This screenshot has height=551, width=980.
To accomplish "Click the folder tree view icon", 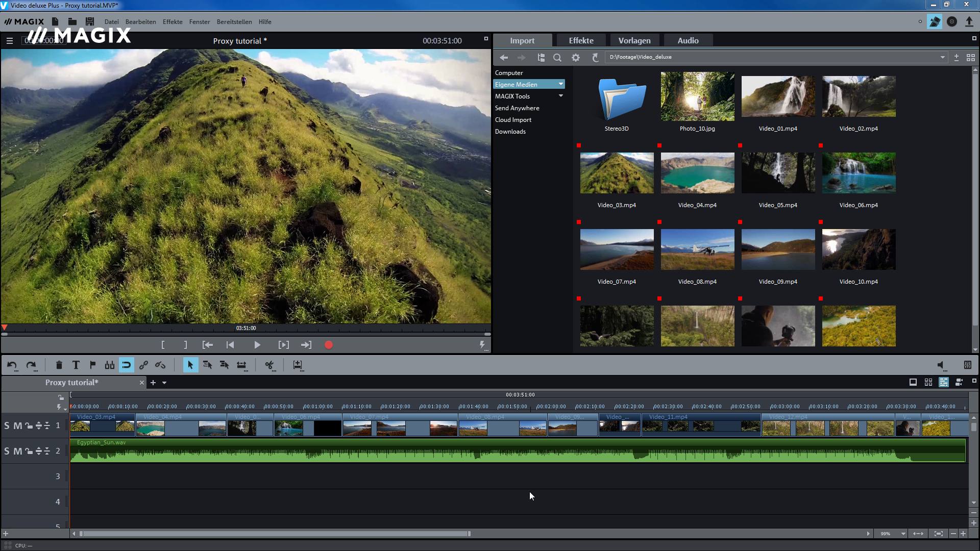I will click(x=541, y=58).
